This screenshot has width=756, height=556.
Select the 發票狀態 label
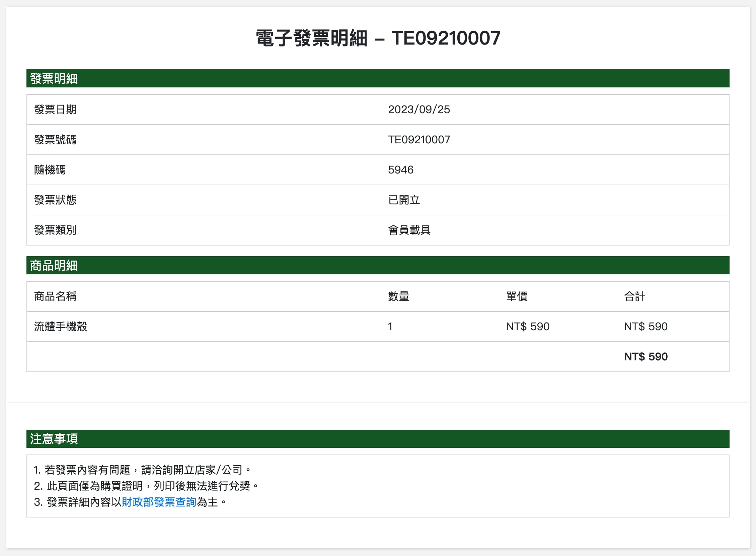(x=55, y=200)
